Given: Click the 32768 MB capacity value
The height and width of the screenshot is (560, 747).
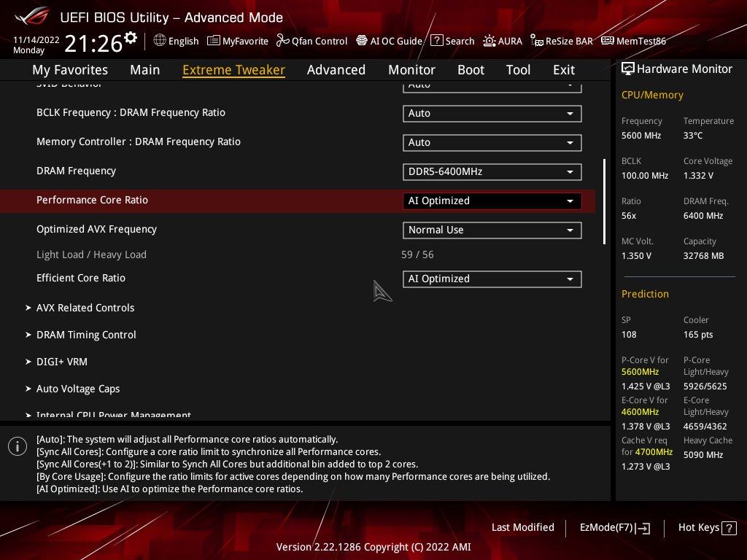Looking at the screenshot, I should tap(704, 256).
